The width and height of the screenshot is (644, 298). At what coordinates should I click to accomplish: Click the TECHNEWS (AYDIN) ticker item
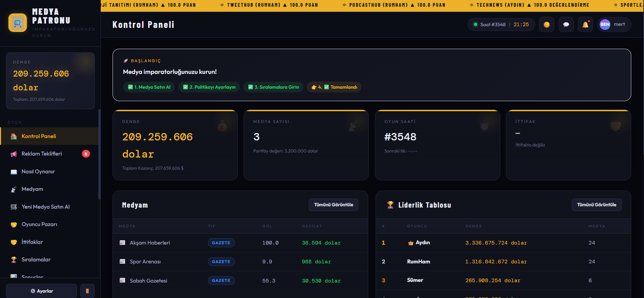pos(533,5)
